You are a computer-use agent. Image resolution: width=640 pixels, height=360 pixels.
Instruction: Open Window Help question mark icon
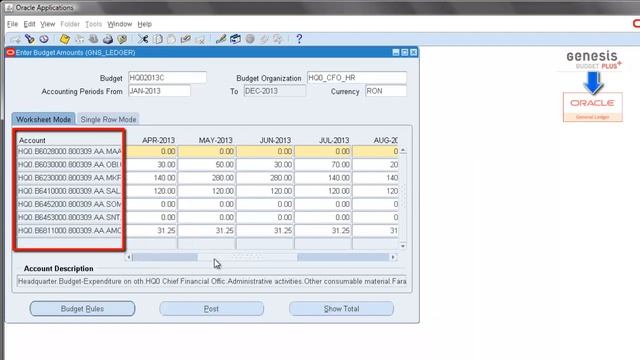[299, 39]
